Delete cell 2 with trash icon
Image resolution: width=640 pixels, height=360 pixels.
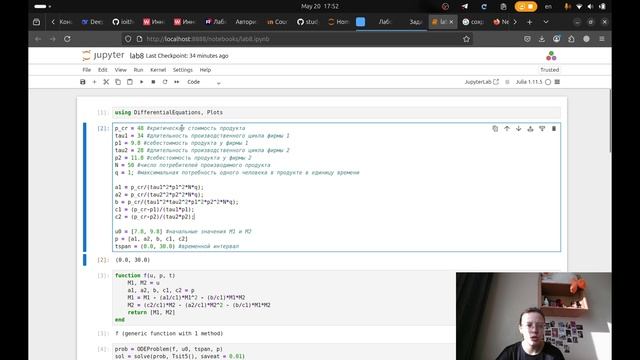coord(554,129)
